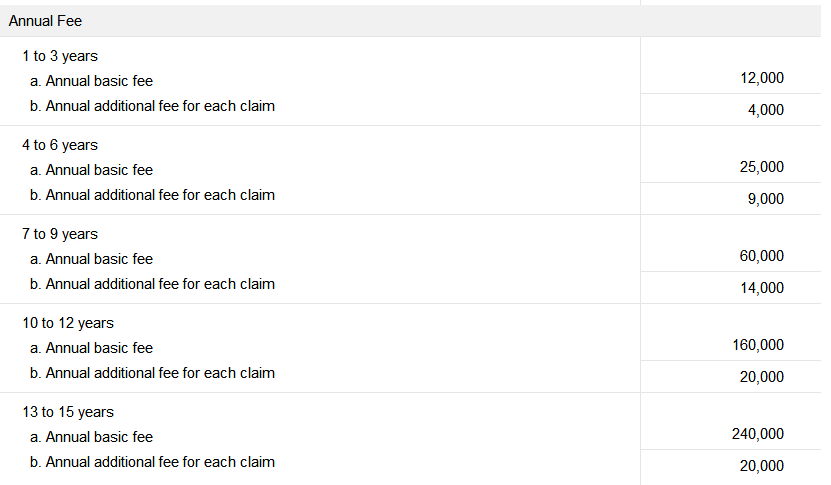Click the Annual Fee header row

pos(46,20)
